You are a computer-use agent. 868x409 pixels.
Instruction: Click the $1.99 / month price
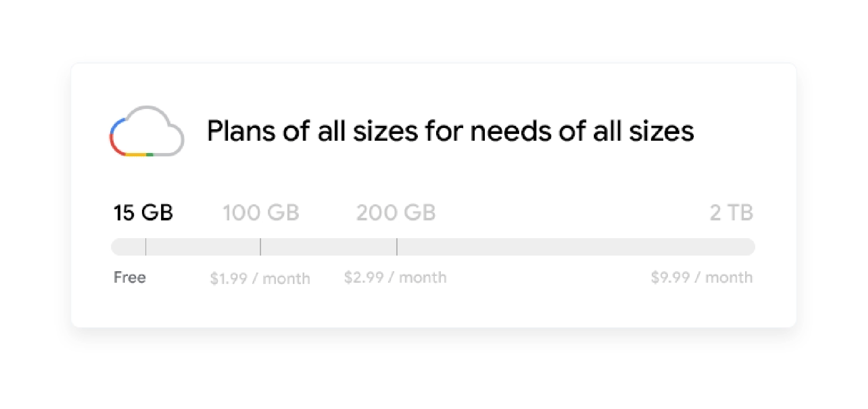260,278
